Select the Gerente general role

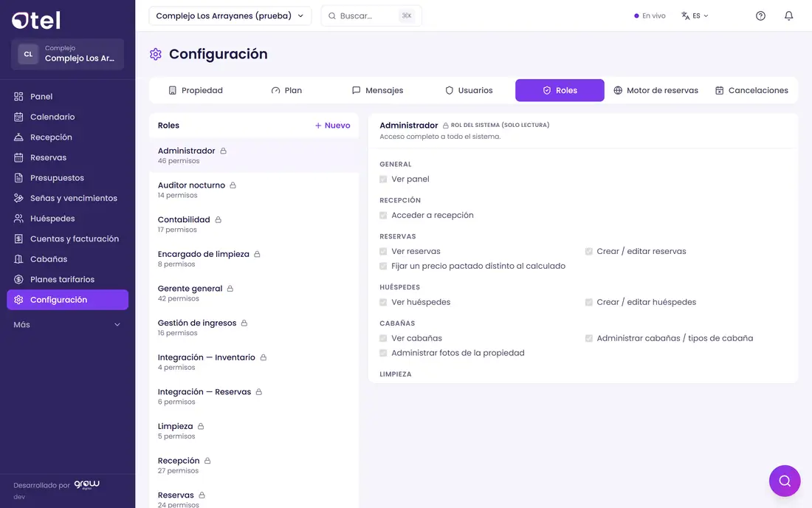tap(254, 293)
